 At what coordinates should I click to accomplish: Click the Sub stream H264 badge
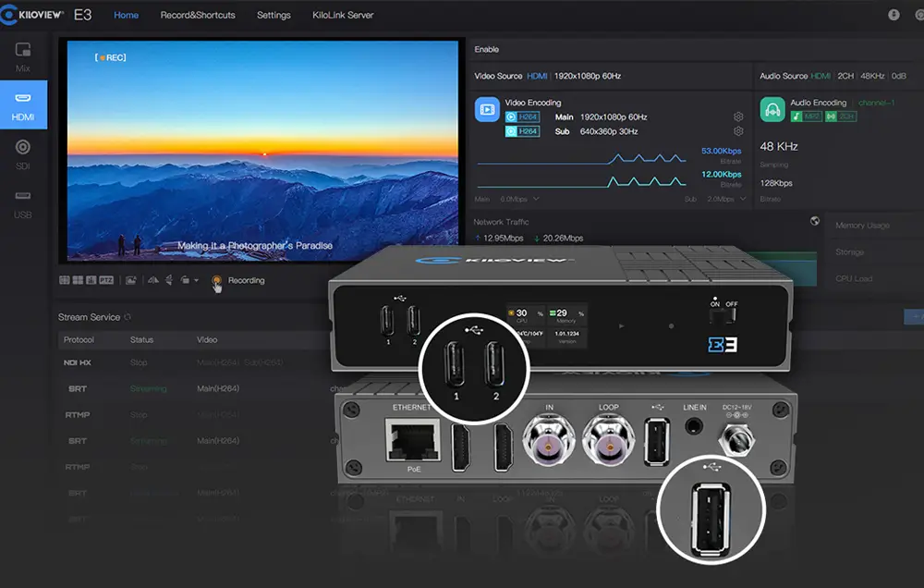click(522, 131)
